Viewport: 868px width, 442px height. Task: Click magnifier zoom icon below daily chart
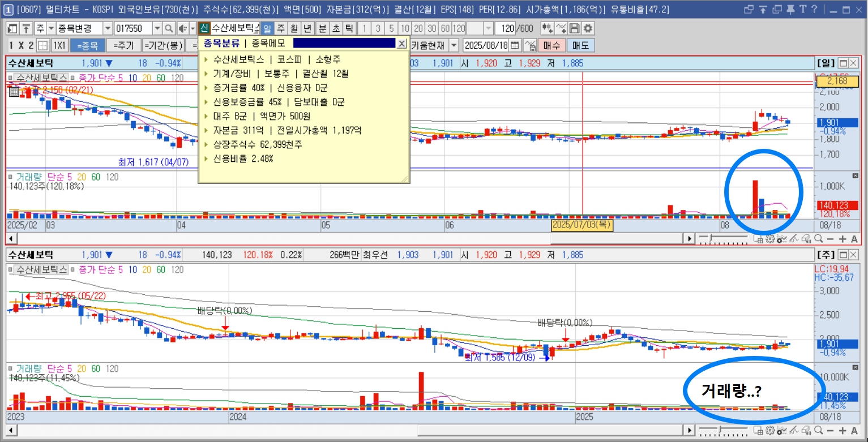tap(819, 239)
